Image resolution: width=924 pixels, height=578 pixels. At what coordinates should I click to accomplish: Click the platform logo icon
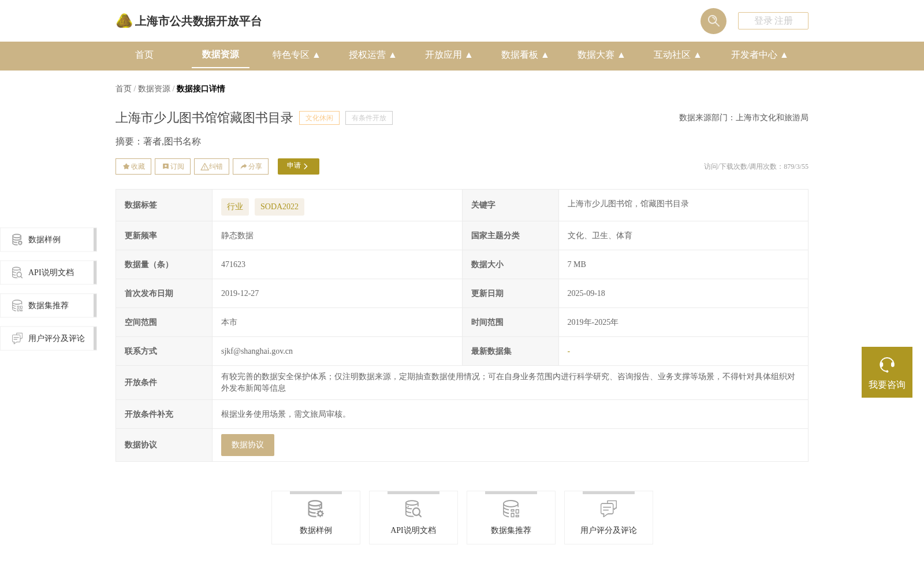[x=124, y=21]
